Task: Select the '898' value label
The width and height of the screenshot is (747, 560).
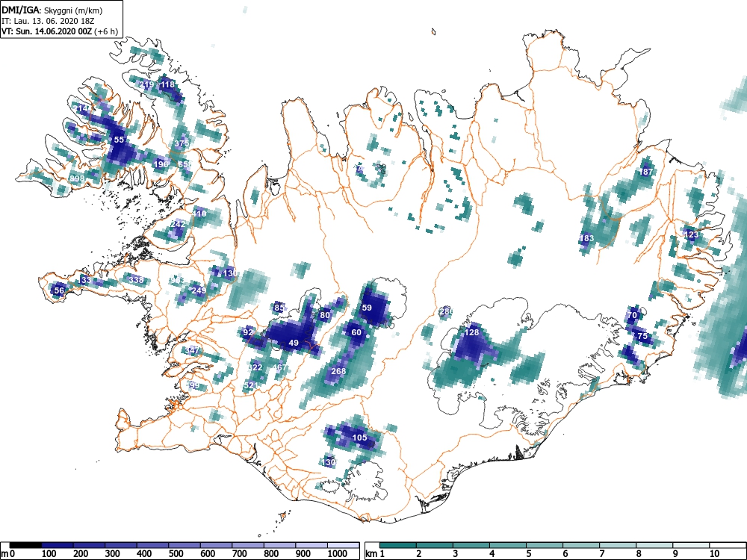Action: click(x=77, y=178)
